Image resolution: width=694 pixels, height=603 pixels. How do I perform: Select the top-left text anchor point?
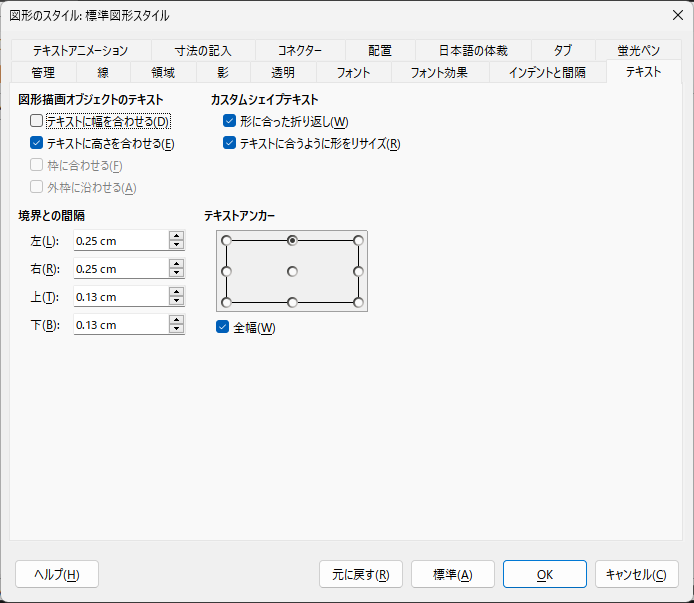tap(227, 240)
